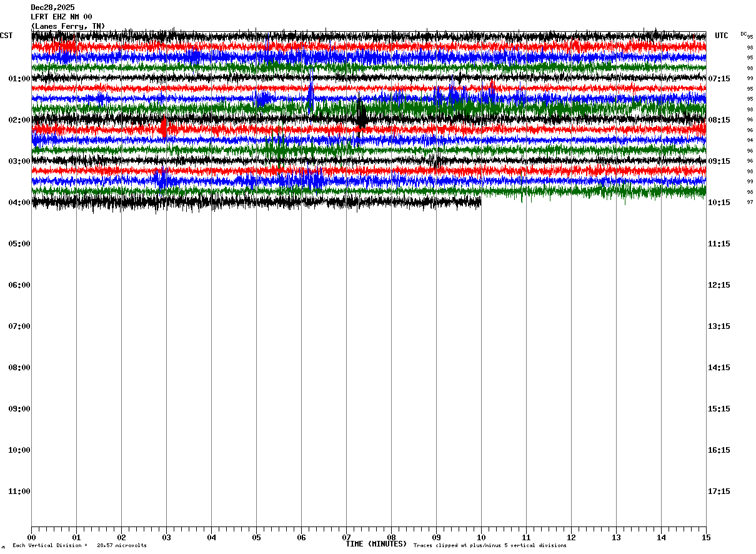Pick minute 02 on the bottom axis

pos(121,537)
